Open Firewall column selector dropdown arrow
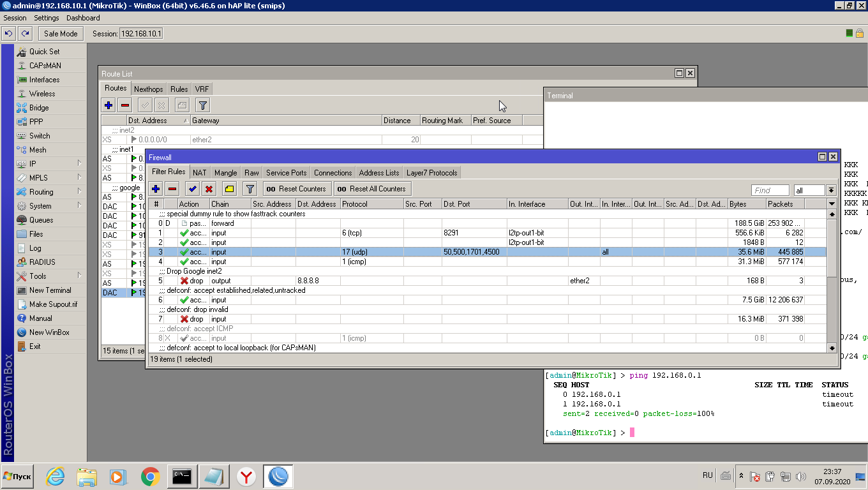This screenshot has height=490, width=868. point(832,204)
